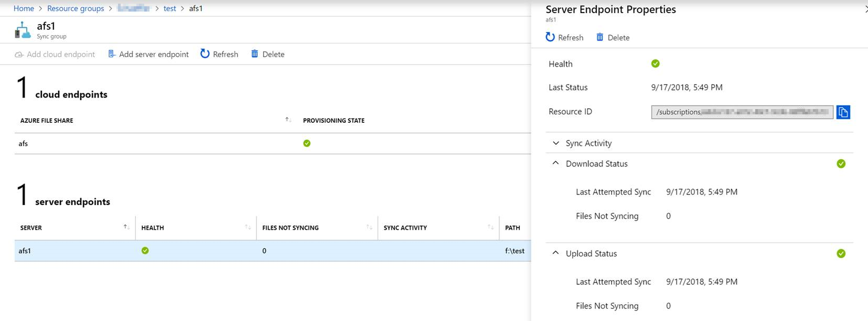Image resolution: width=868 pixels, height=321 pixels.
Task: Click afs1 row health green check
Action: (145, 251)
